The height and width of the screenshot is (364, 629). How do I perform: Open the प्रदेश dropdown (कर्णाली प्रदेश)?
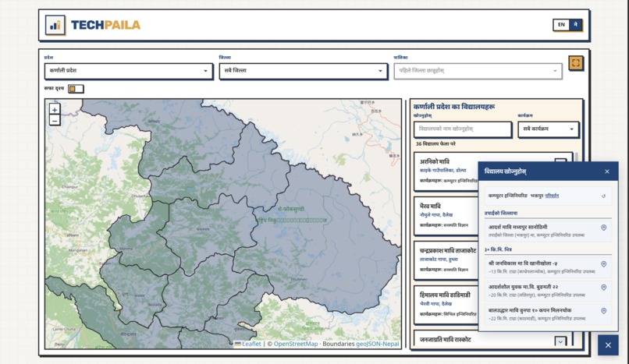click(x=128, y=71)
